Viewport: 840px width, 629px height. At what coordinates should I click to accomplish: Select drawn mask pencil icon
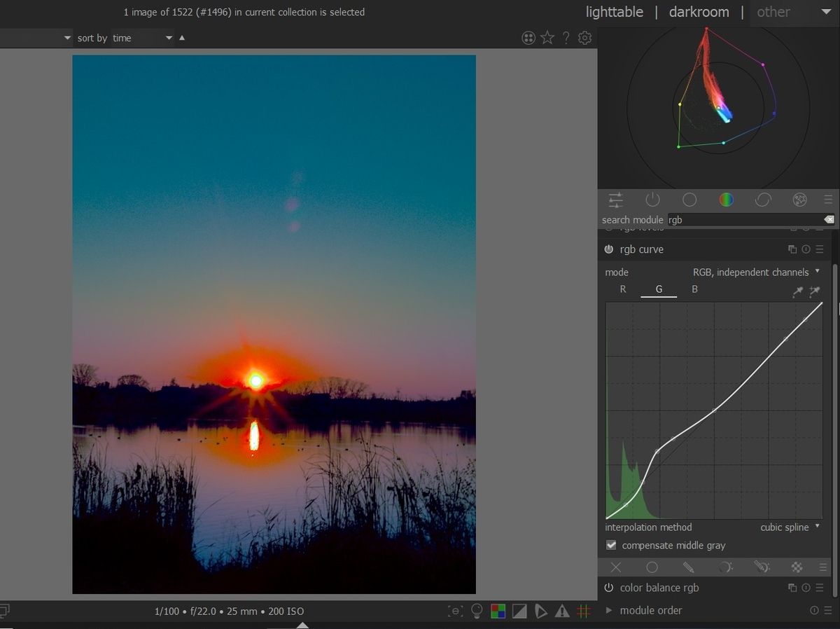click(x=688, y=567)
